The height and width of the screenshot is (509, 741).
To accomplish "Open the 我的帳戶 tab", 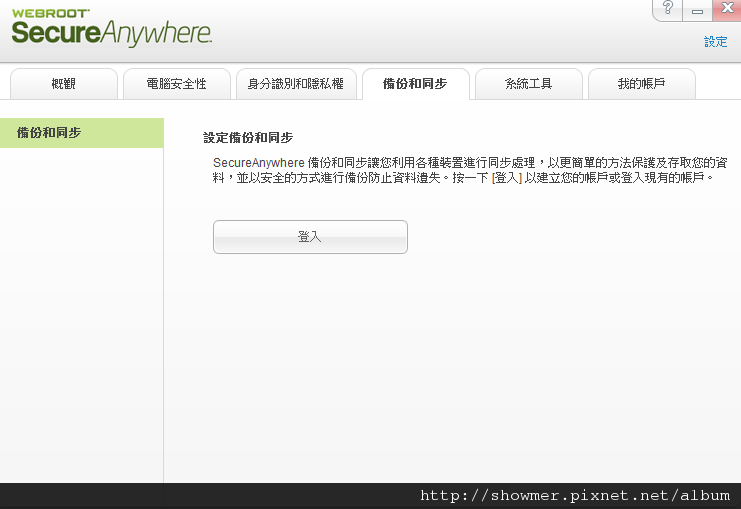I will [642, 84].
